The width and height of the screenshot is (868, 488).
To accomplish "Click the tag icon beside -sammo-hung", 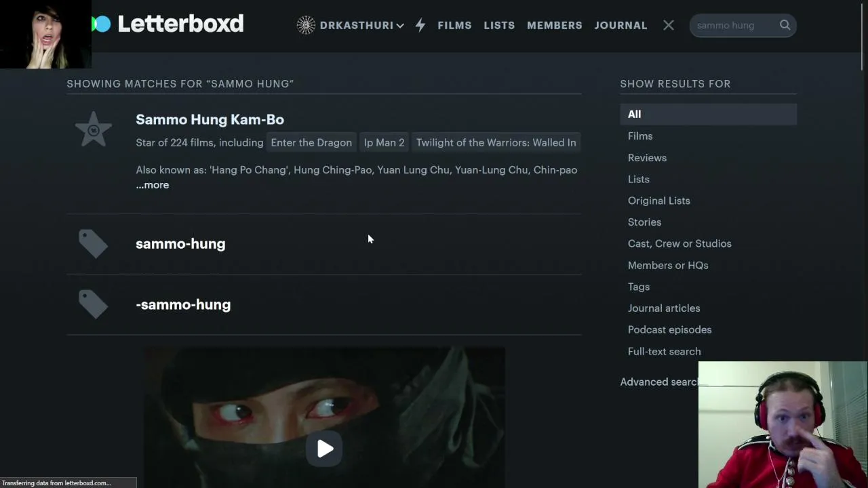I will [x=94, y=304].
